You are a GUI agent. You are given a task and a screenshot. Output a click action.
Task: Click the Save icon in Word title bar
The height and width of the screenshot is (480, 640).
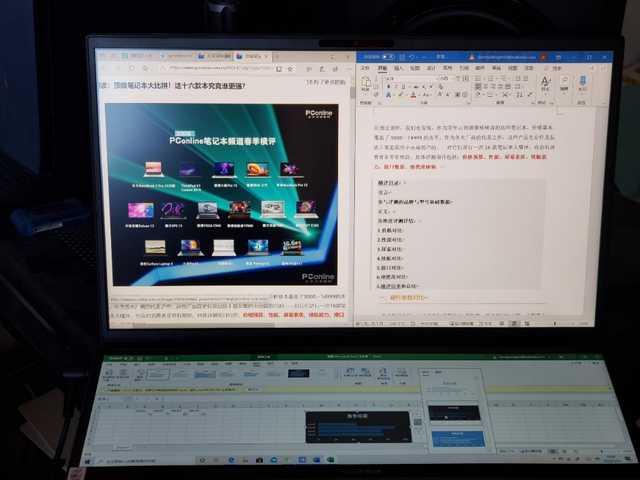click(402, 57)
